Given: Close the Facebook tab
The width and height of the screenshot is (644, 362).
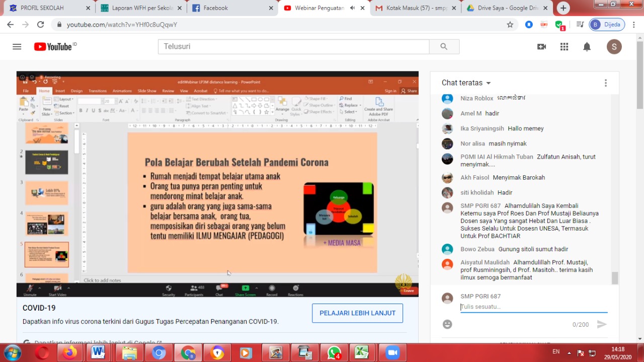Looking at the screenshot, I should [x=271, y=8].
